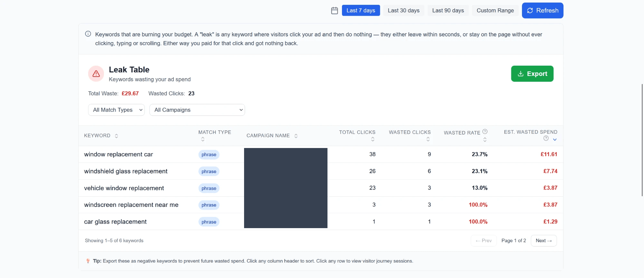Screen dimensions: 644x278
Task: Switch to Last 30 days
Action: tap(403, 10)
